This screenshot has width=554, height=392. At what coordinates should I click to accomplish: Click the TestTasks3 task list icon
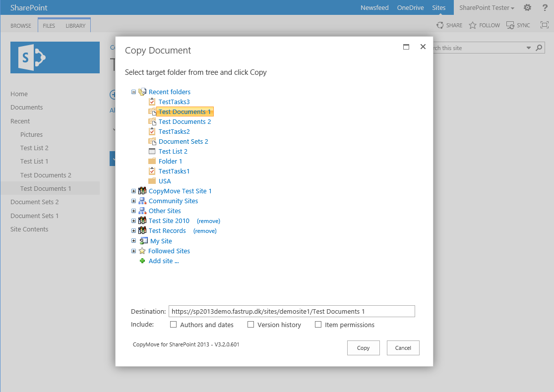152,102
